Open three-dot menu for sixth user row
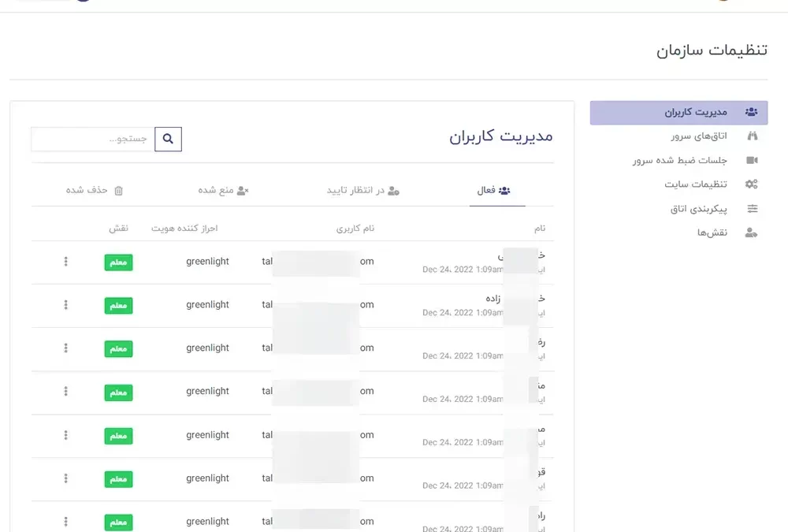This screenshot has width=788, height=532. (66, 478)
